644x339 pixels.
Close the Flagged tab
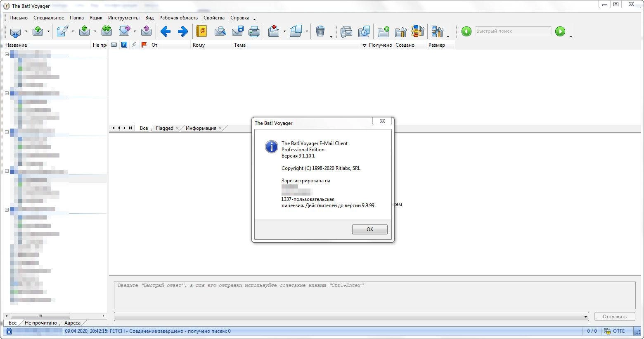coord(178,128)
